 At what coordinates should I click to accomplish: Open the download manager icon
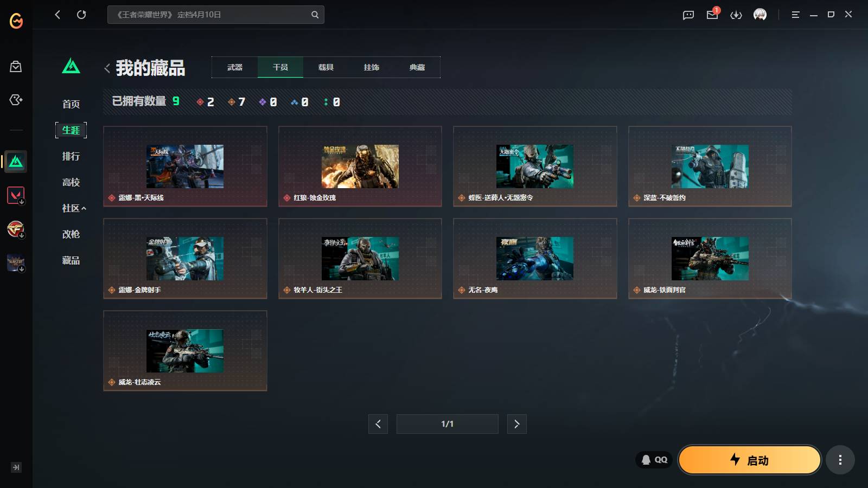[736, 15]
